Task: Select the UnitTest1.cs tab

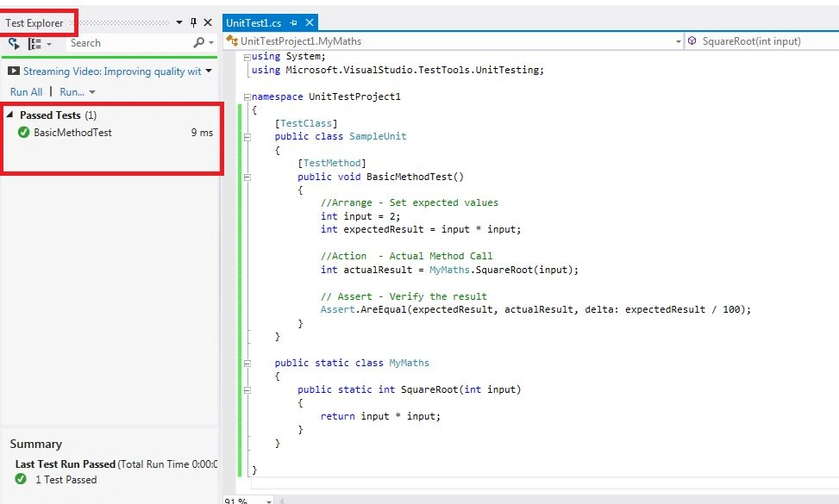Action: click(254, 22)
